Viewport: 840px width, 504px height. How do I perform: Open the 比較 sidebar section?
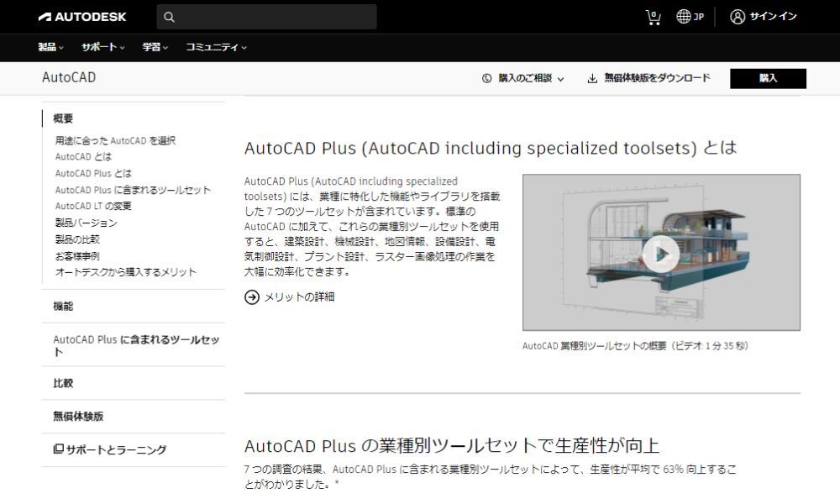(63, 383)
